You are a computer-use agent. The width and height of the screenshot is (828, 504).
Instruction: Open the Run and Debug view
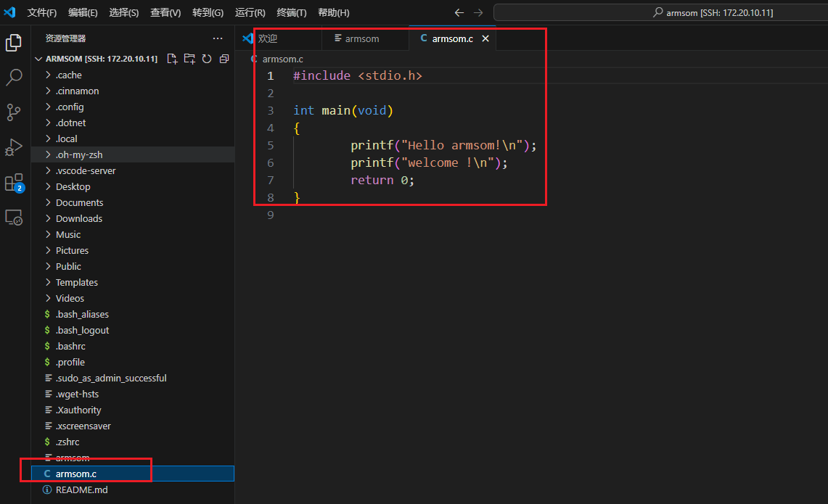tap(14, 147)
